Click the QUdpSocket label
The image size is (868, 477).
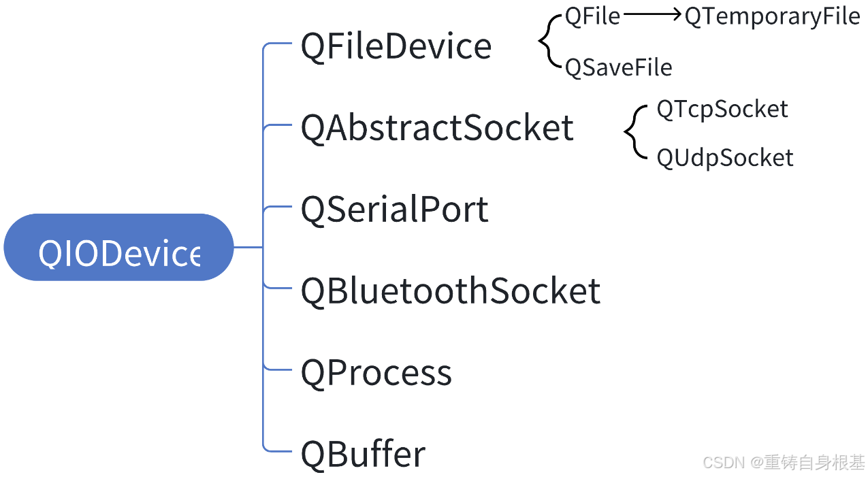pyautogui.click(x=725, y=159)
